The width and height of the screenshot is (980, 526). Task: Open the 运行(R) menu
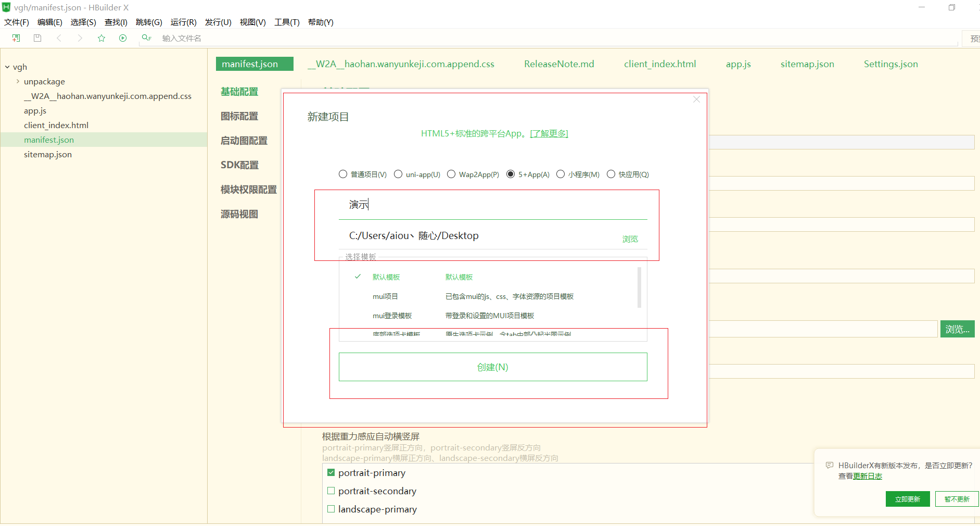tap(183, 22)
